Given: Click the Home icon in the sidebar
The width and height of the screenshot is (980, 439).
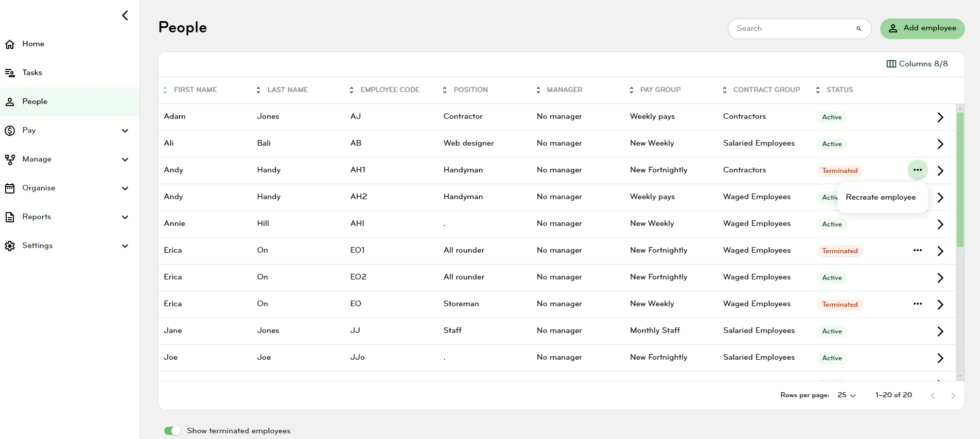Looking at the screenshot, I should (10, 44).
